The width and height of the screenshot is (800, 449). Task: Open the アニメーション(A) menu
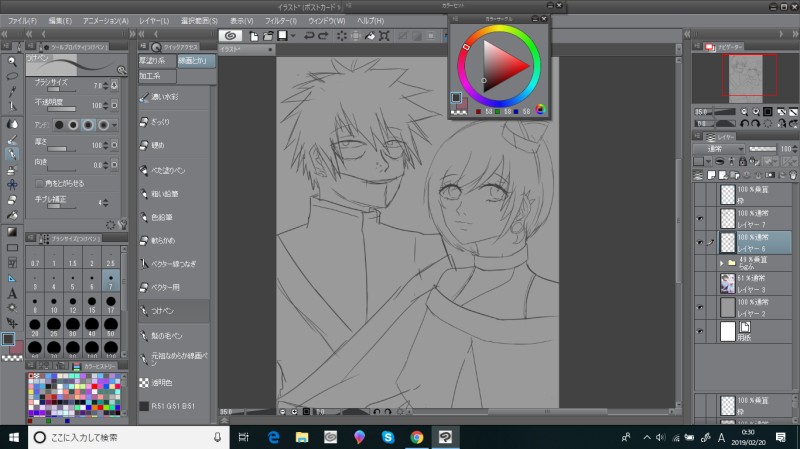click(106, 21)
